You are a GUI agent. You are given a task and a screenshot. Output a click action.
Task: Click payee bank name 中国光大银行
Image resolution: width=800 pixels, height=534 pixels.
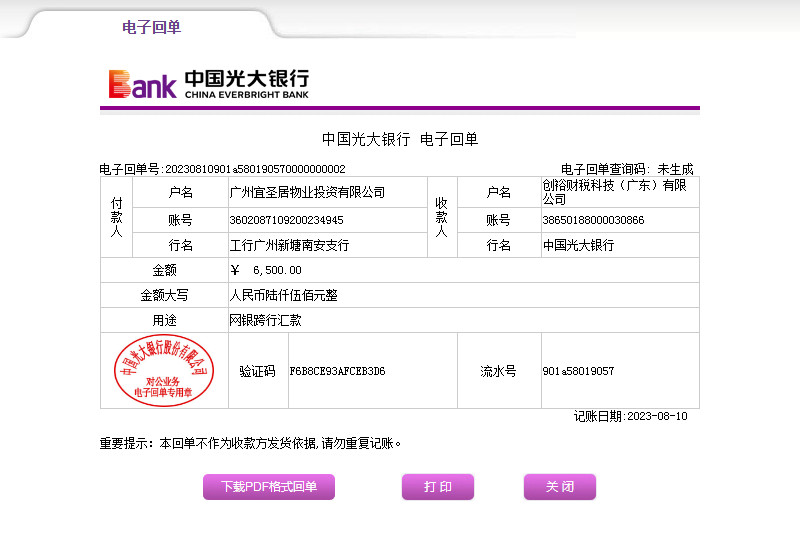click(x=578, y=245)
